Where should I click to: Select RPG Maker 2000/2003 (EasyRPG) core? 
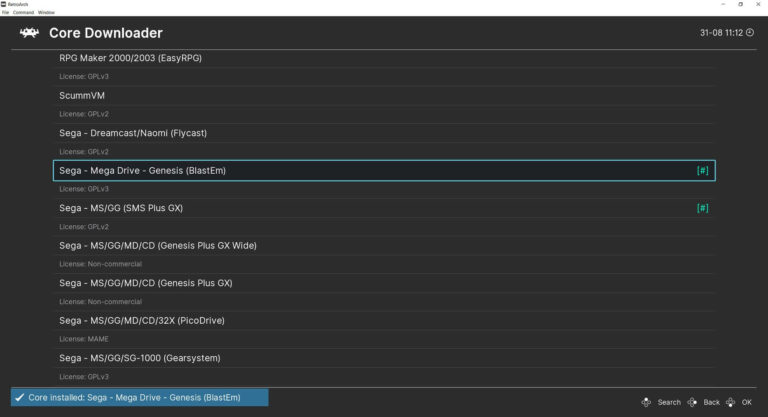(x=130, y=58)
